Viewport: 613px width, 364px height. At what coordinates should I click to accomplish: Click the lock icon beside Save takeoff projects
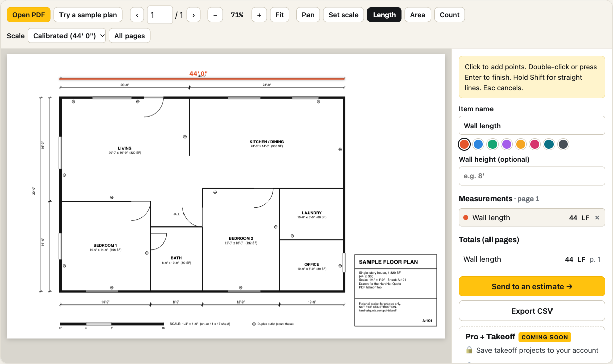click(469, 350)
